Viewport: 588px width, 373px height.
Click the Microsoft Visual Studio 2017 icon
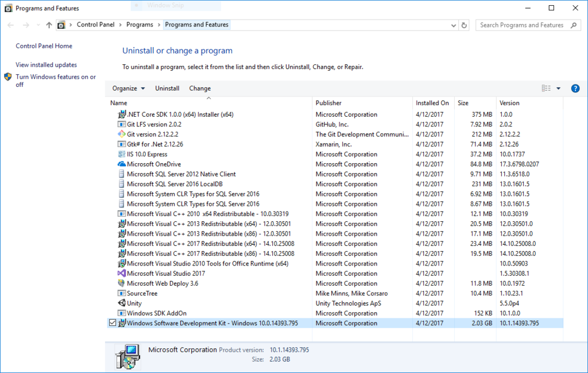[122, 274]
